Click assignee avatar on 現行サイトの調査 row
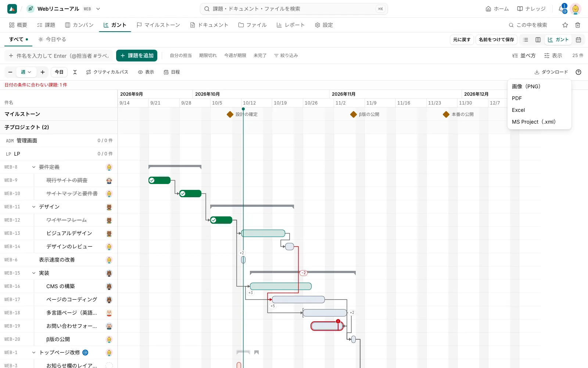588x368 pixels. tap(109, 181)
